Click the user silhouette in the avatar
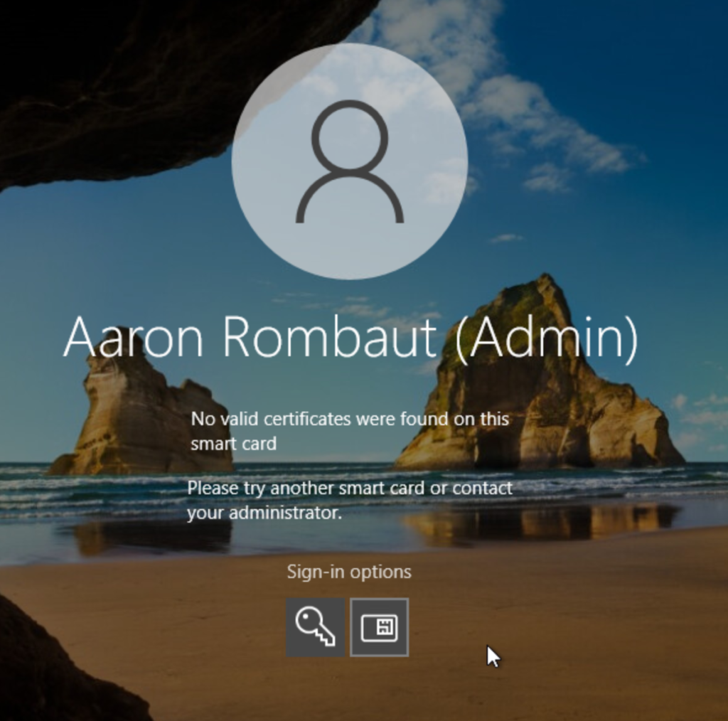The image size is (728, 721). (349, 162)
